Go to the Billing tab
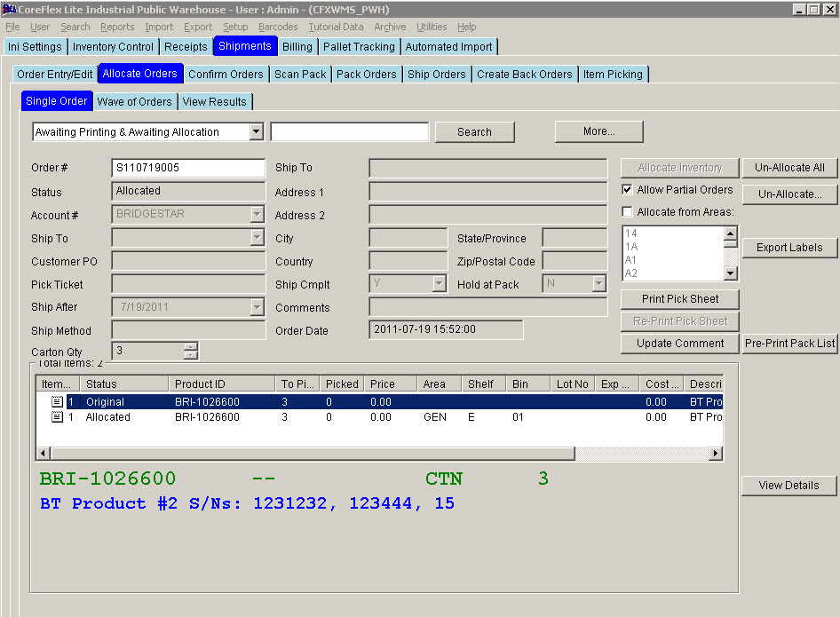The height and width of the screenshot is (617, 840). (297, 46)
